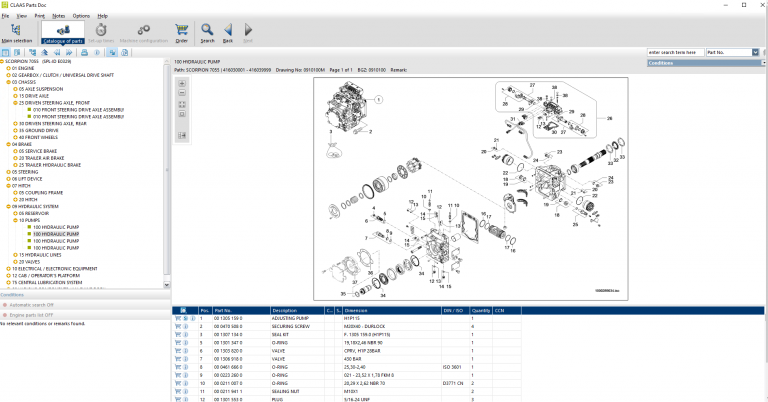Open the Notes menu
Viewport: 768px width, 402px height.
pos(59,16)
